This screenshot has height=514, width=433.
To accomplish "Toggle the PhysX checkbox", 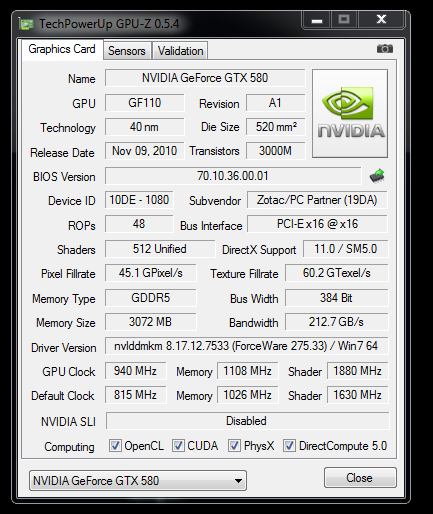I will (x=234, y=445).
